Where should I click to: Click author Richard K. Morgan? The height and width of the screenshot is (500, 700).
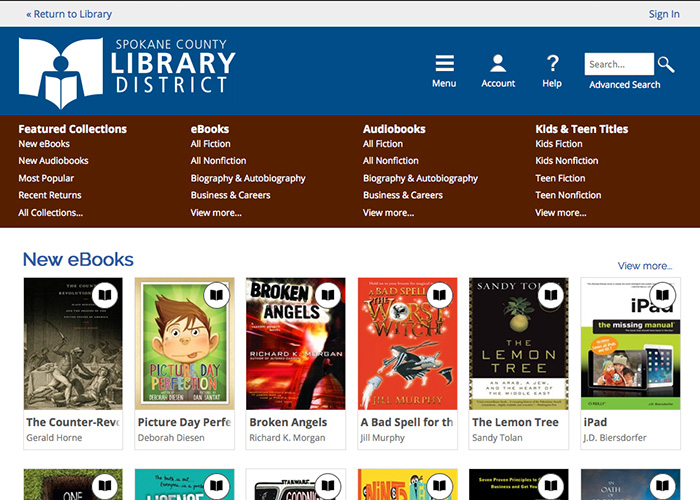(x=287, y=438)
